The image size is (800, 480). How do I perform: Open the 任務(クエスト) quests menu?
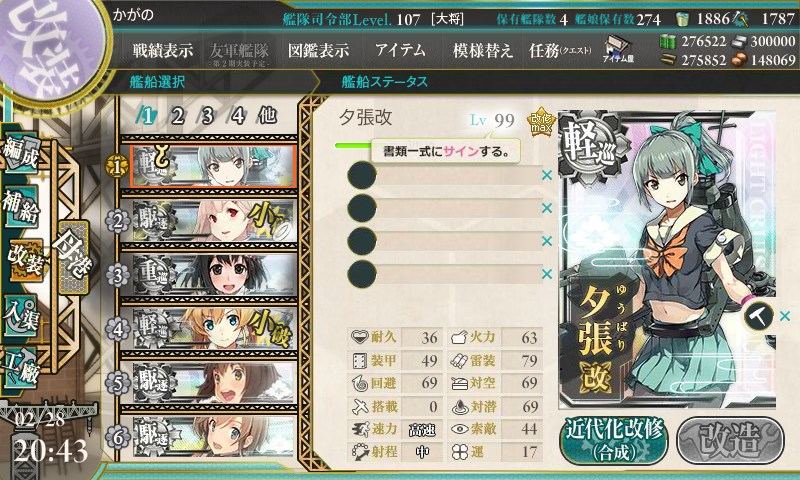[560, 50]
